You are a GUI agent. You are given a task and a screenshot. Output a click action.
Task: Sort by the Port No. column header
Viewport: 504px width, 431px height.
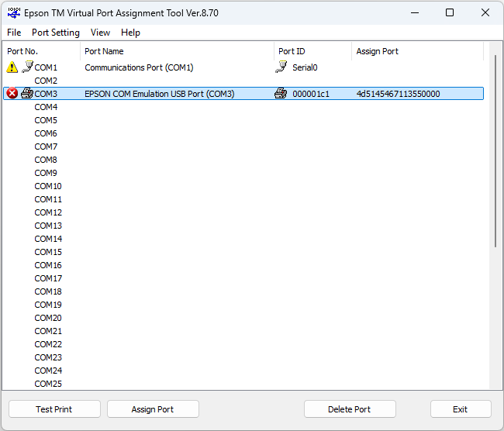(41, 51)
